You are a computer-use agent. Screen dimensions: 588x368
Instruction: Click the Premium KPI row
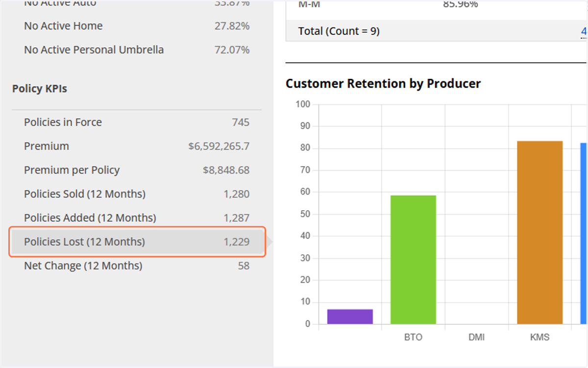coord(137,146)
